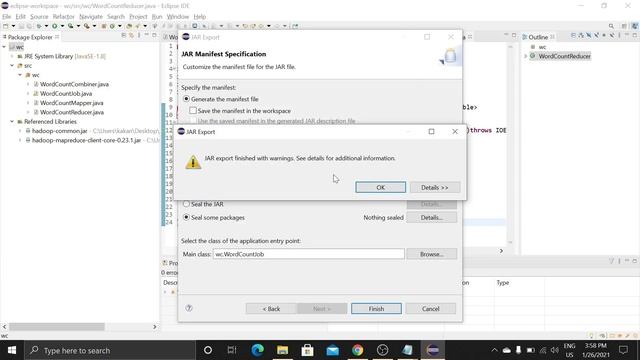Screen dimensions: 640x360
Task: Click the Cancel button
Action: tap(431, 309)
